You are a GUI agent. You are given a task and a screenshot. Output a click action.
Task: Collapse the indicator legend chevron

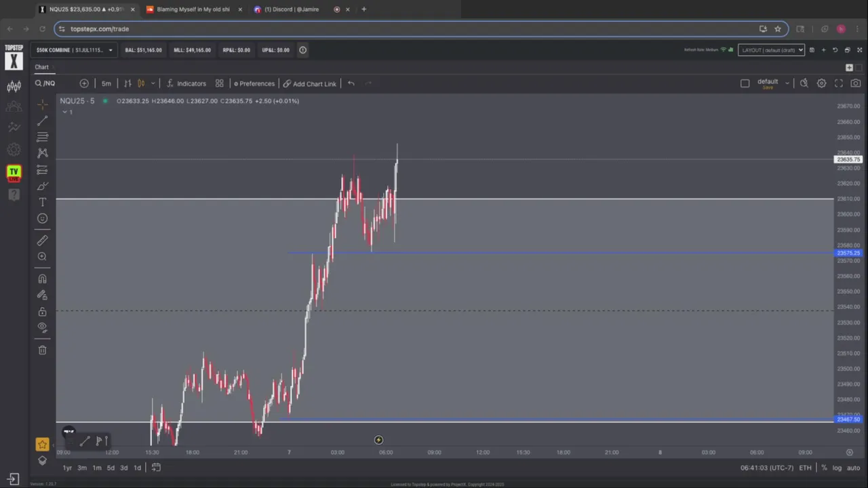coord(65,112)
